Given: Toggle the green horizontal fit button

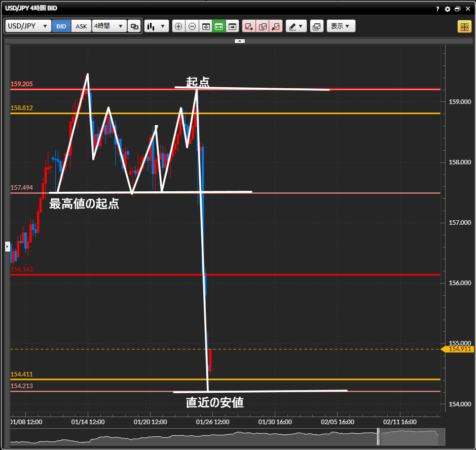Looking at the screenshot, I should 219,26.
